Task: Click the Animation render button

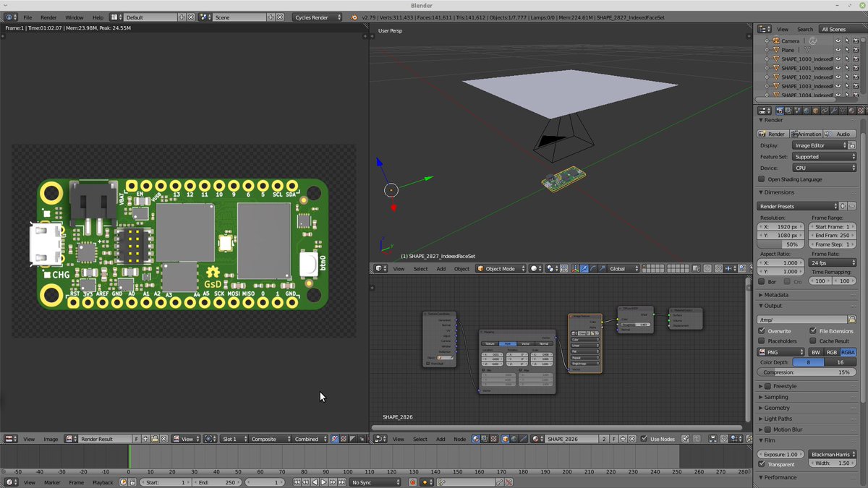Action: click(x=807, y=134)
